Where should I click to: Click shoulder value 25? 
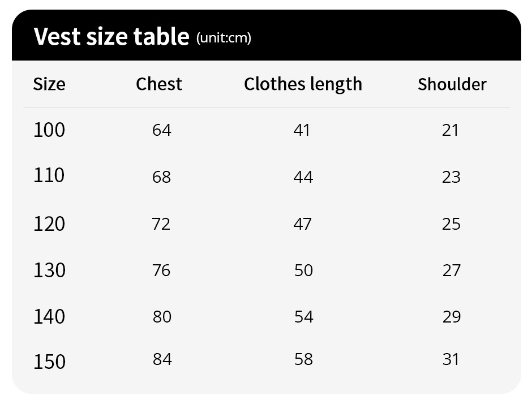(x=451, y=224)
